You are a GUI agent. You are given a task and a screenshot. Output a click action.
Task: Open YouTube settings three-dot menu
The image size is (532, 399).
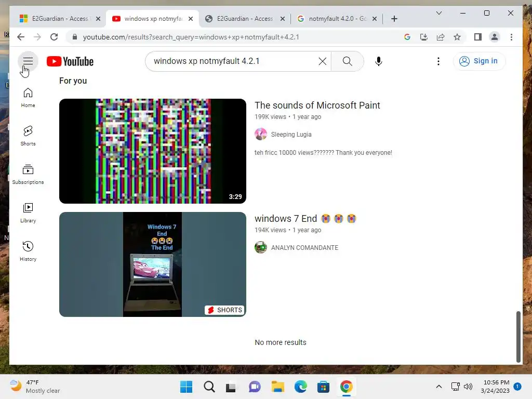tap(438, 61)
